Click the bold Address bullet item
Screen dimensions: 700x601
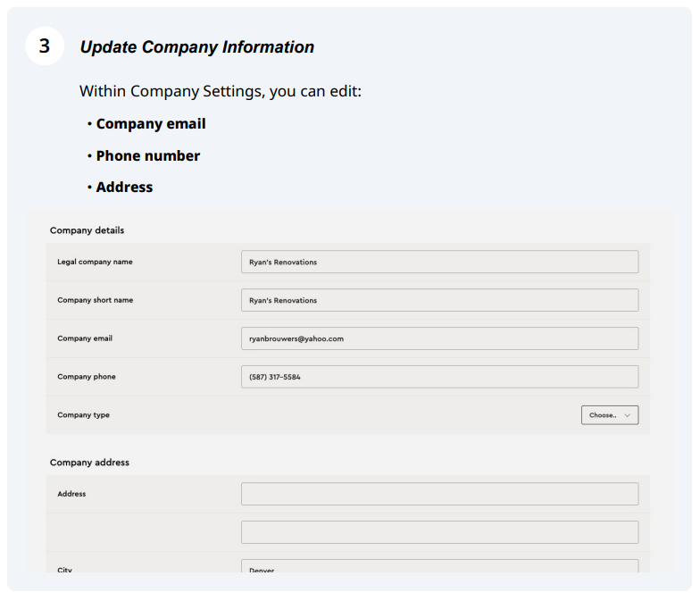pyautogui.click(x=124, y=188)
